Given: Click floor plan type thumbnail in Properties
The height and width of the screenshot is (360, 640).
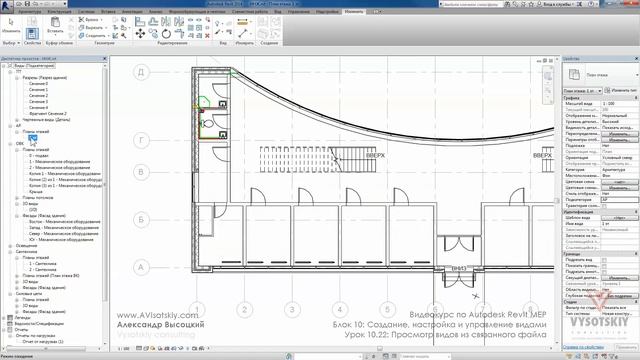Looking at the screenshot, I should pos(574,75).
